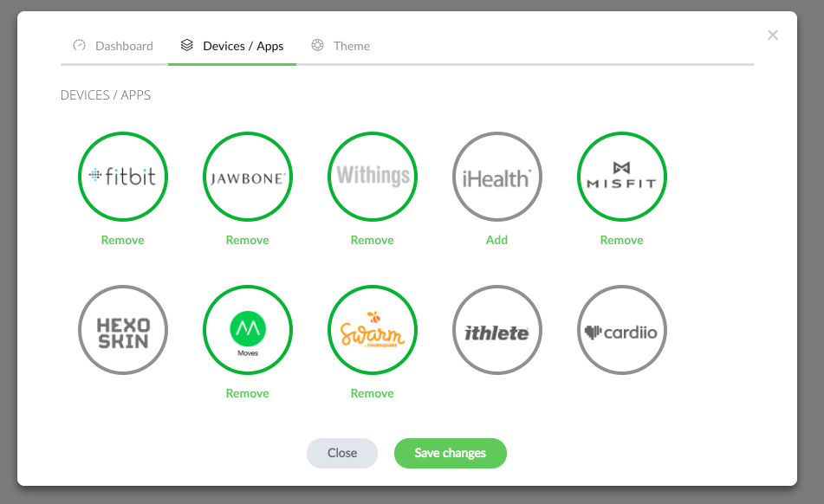The width and height of the screenshot is (824, 504).
Task: Switch to the Devices / Apps tab
Action: (x=232, y=46)
